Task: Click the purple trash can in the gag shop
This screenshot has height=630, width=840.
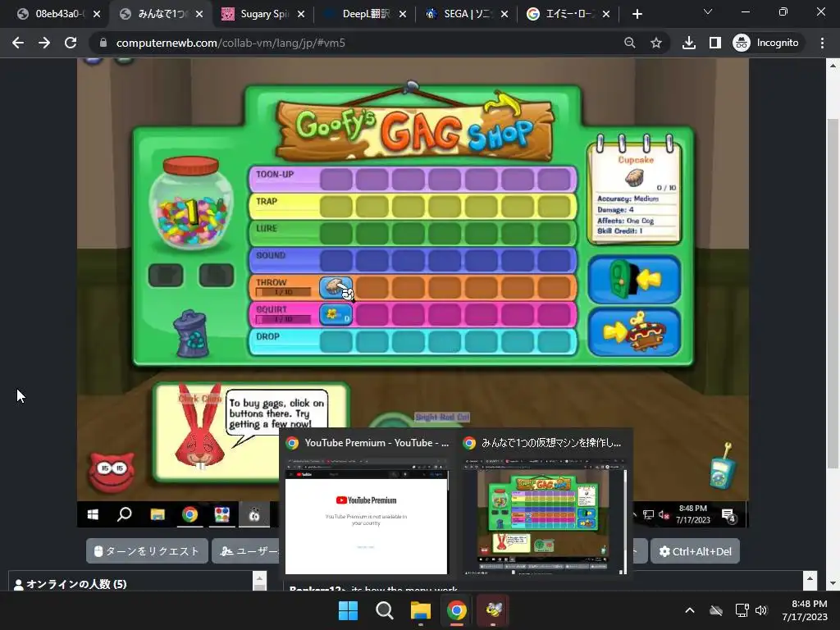Action: (x=190, y=334)
